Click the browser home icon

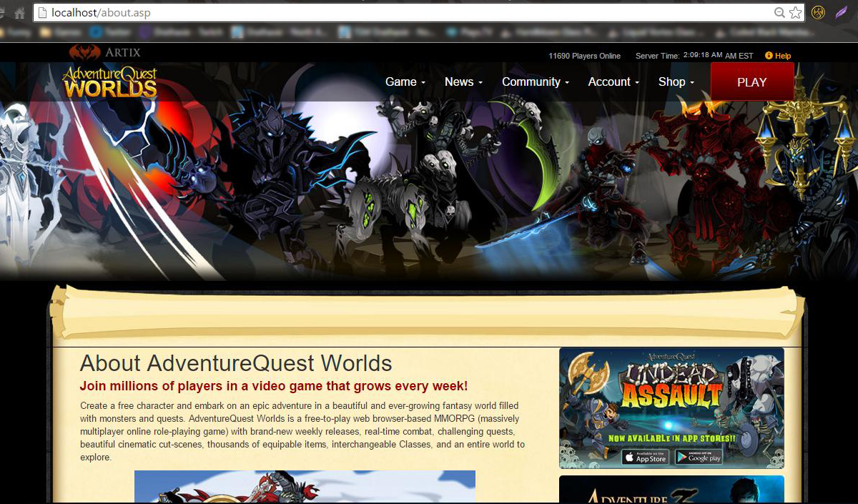(19, 13)
